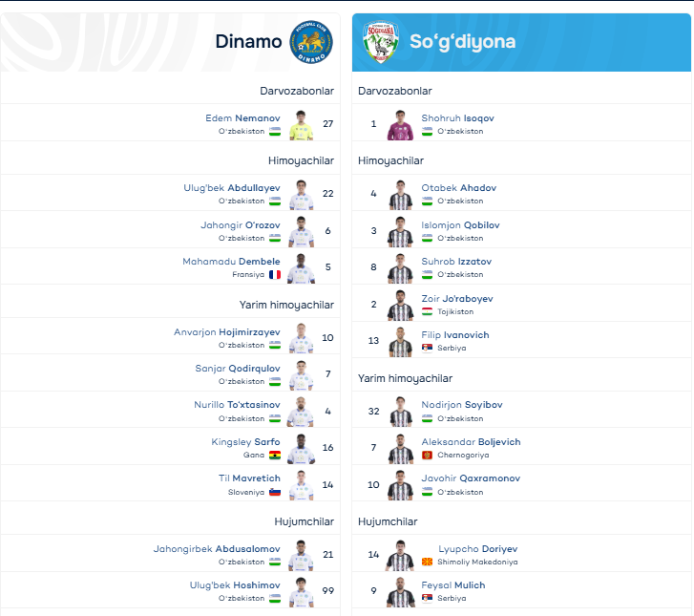Click the French flag beside Mahamadu Dembele
This screenshot has height=616, width=694.
[275, 274]
